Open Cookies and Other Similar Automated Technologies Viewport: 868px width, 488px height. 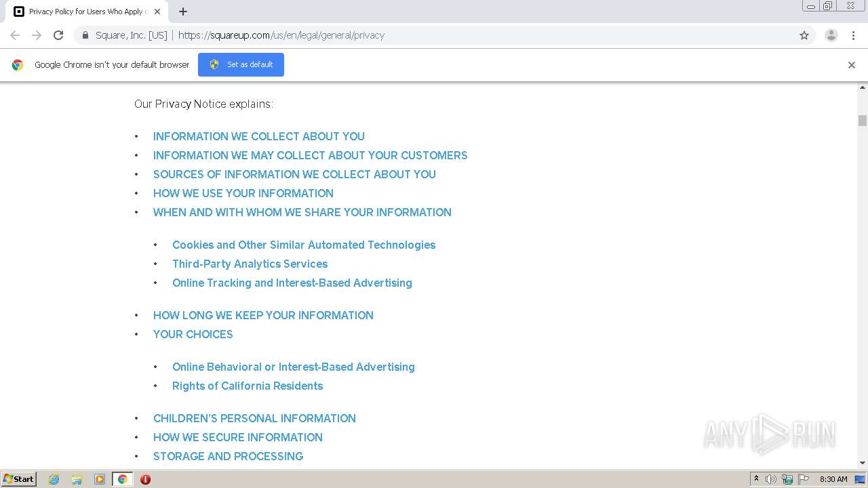coord(304,245)
